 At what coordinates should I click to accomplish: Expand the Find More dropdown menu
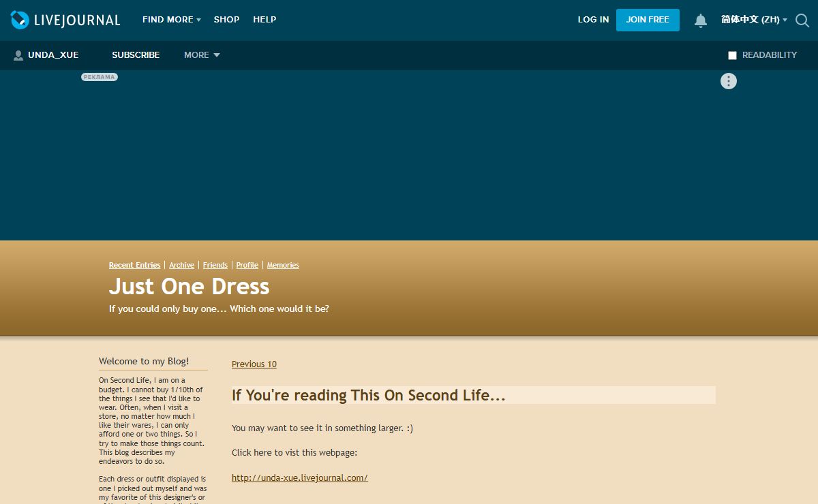(172, 20)
